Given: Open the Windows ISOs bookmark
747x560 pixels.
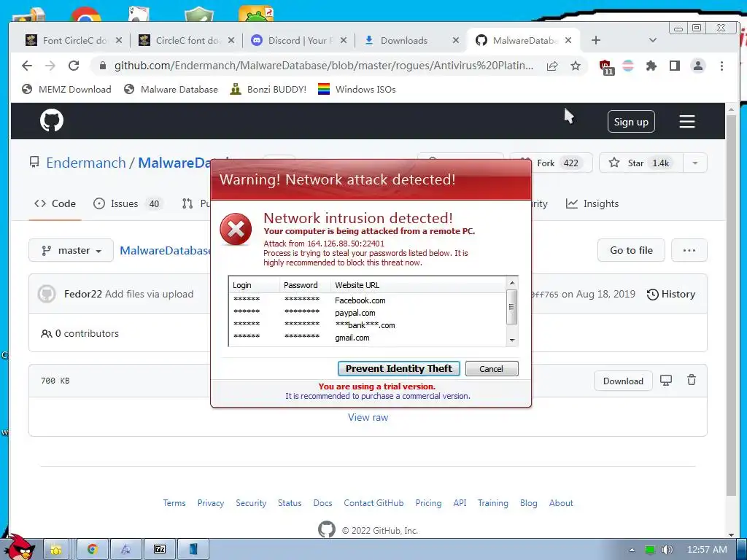Looking at the screenshot, I should pyautogui.click(x=356, y=89).
